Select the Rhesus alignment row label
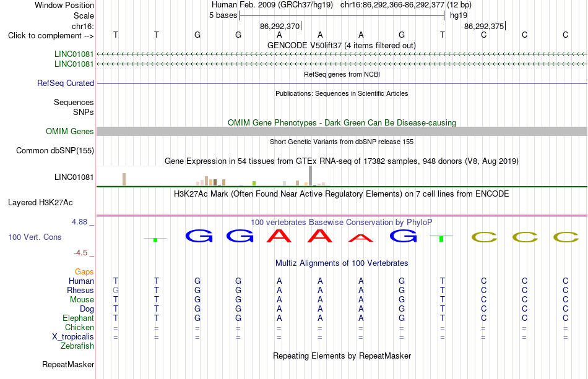The image size is (588, 379). pyautogui.click(x=80, y=290)
